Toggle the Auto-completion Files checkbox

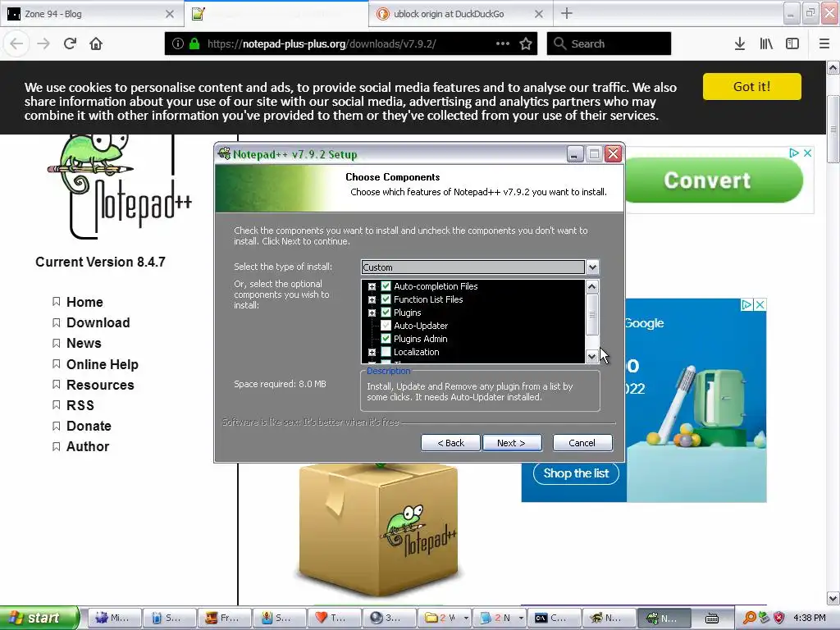pos(386,286)
